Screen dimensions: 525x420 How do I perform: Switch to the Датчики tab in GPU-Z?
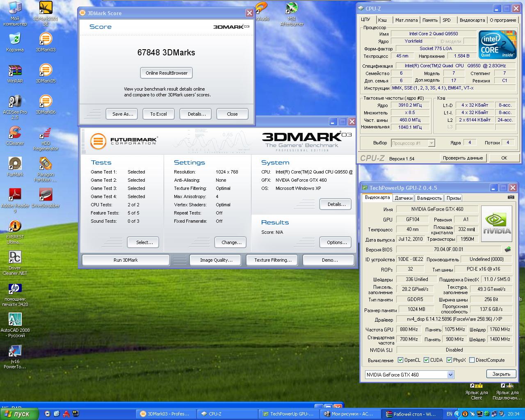coord(404,198)
